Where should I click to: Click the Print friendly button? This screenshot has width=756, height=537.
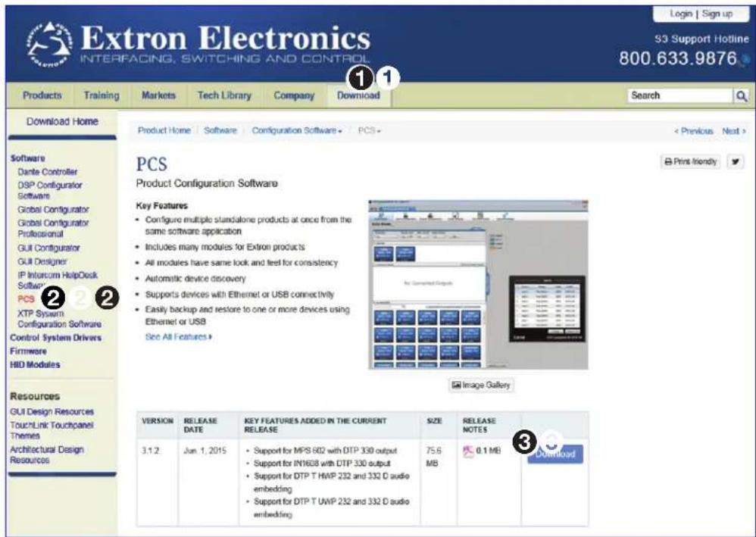pyautogui.click(x=690, y=161)
